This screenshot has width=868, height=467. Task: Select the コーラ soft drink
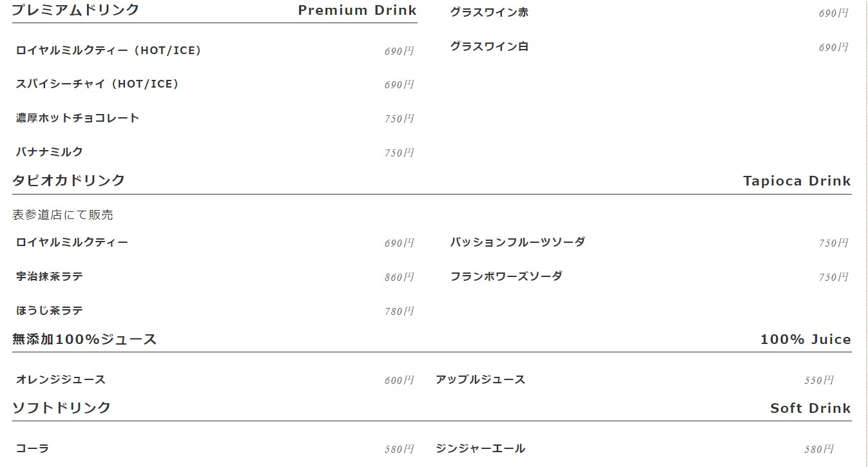tap(32, 449)
